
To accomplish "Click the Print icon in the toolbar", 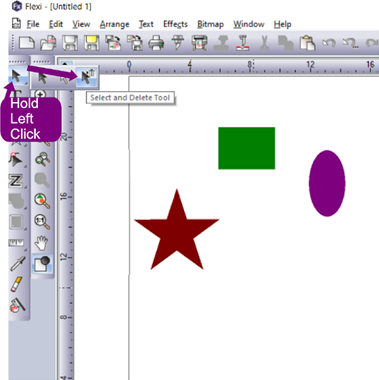I will point(156,43).
